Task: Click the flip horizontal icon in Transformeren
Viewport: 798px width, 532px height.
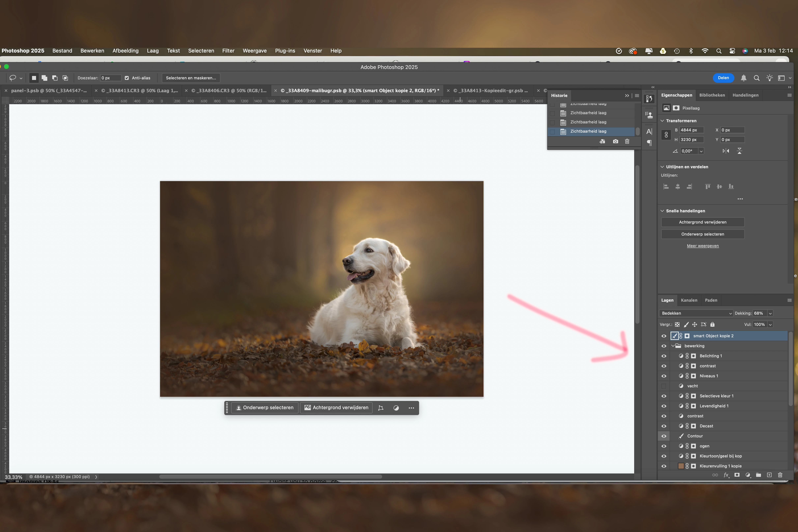Action: coord(726,151)
